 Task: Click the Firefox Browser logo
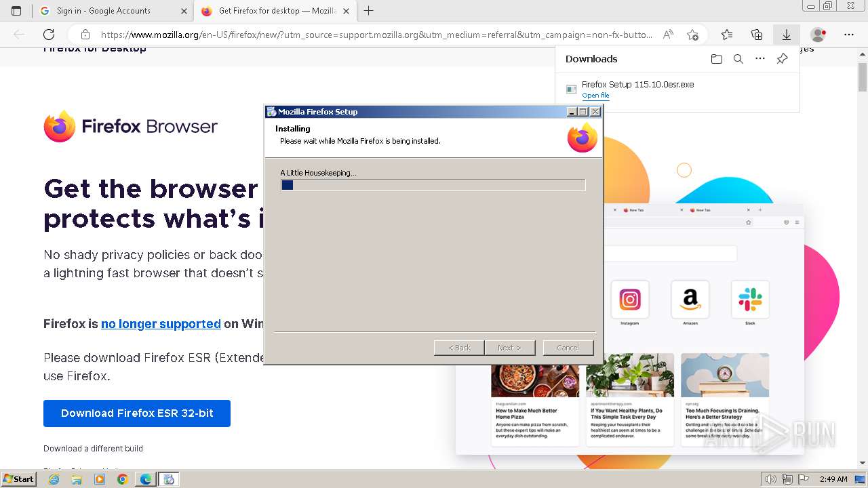(131, 126)
